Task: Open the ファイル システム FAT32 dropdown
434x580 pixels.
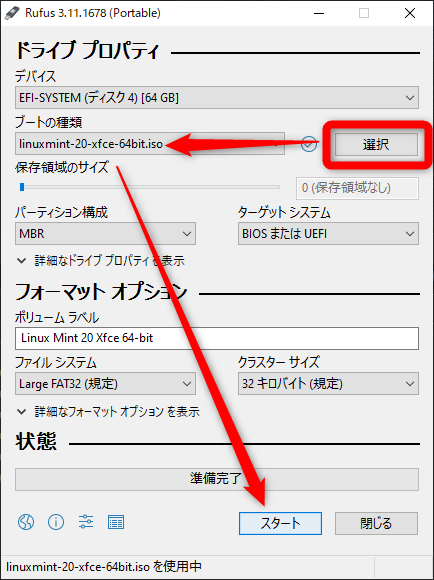Action: [105, 384]
